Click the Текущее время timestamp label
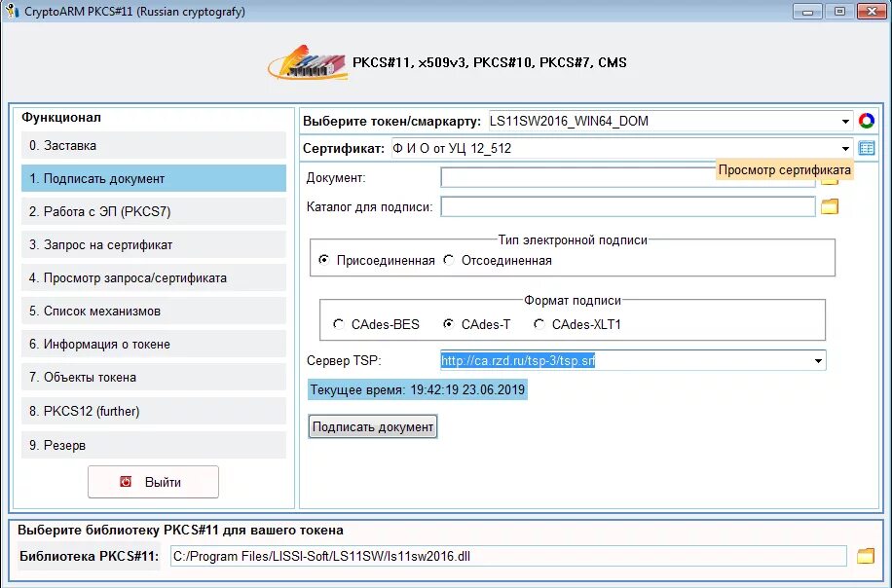This screenshot has height=588, width=892. click(418, 390)
